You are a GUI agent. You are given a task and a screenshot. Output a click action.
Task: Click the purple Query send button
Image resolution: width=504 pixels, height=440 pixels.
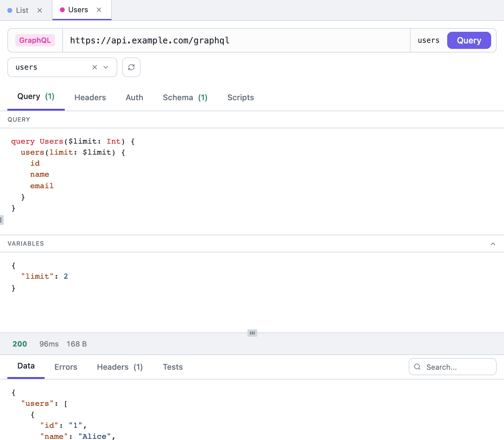click(x=469, y=40)
